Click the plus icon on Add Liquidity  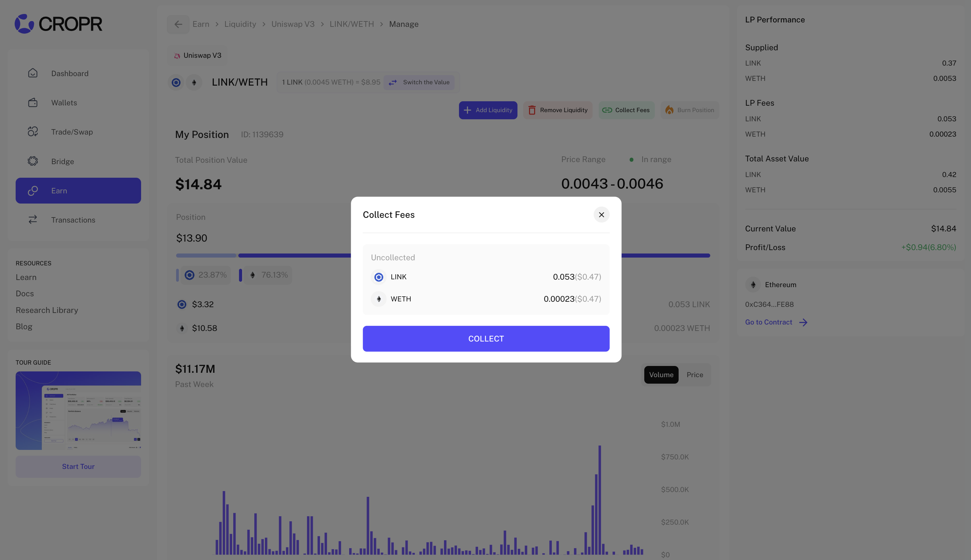(x=467, y=110)
